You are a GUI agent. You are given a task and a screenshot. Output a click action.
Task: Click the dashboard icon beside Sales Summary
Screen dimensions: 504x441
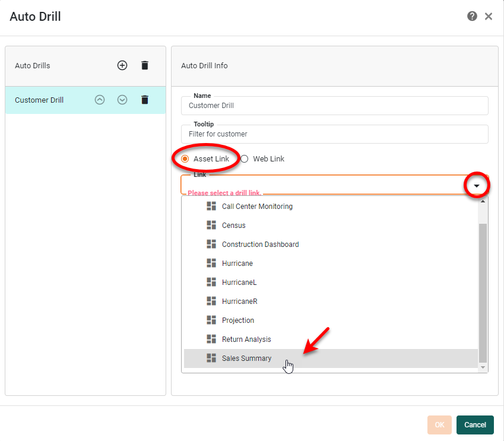click(211, 358)
